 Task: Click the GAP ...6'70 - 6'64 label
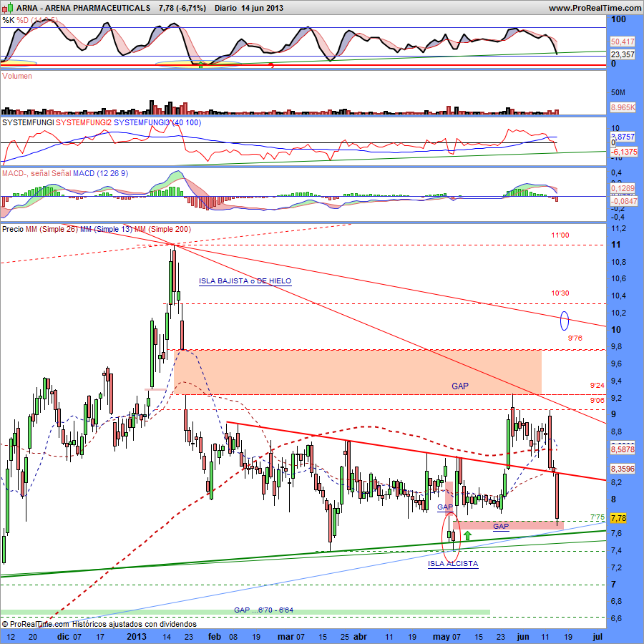pyautogui.click(x=263, y=610)
